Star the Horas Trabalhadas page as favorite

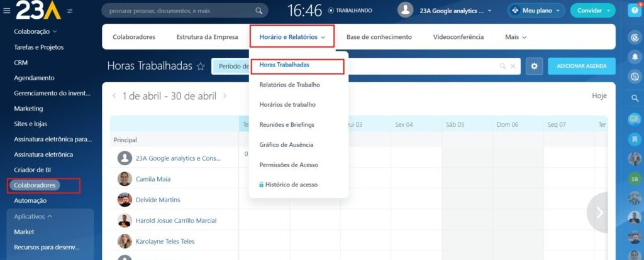(201, 67)
